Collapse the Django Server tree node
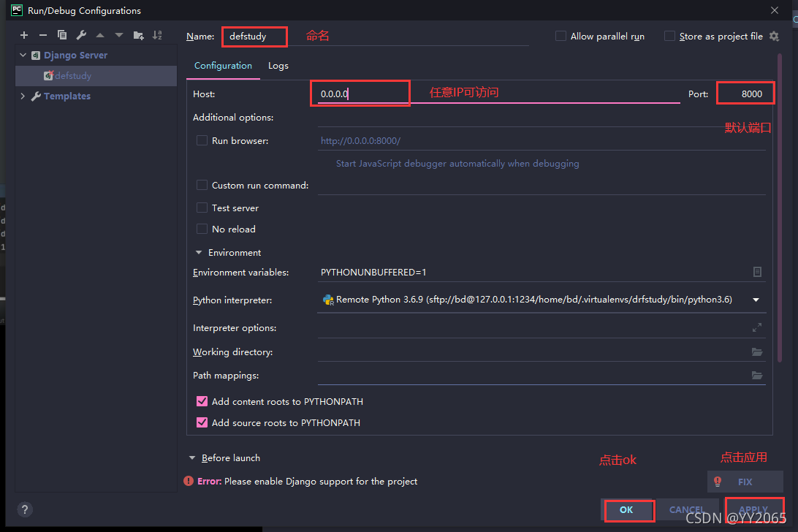This screenshot has width=798, height=532. (x=23, y=55)
